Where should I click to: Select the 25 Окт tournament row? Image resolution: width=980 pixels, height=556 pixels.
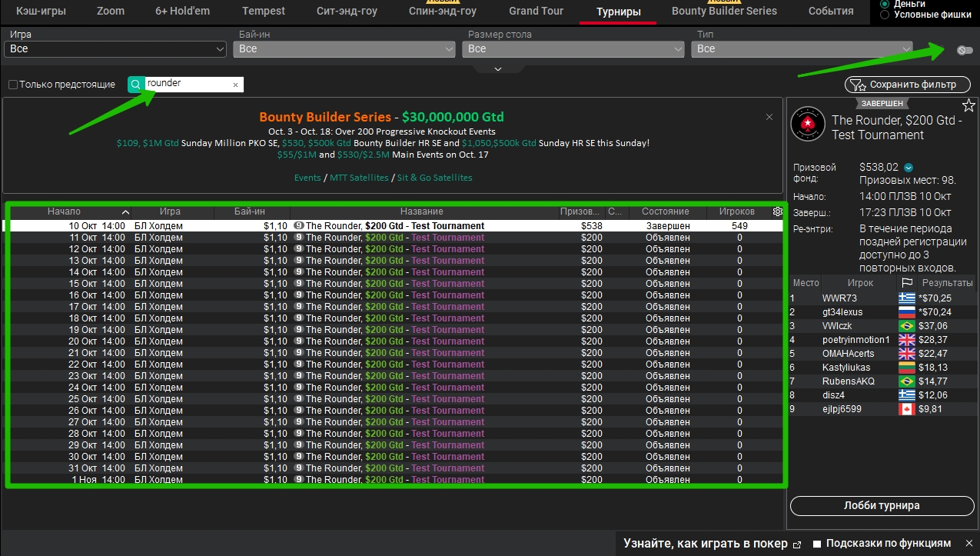pos(396,399)
